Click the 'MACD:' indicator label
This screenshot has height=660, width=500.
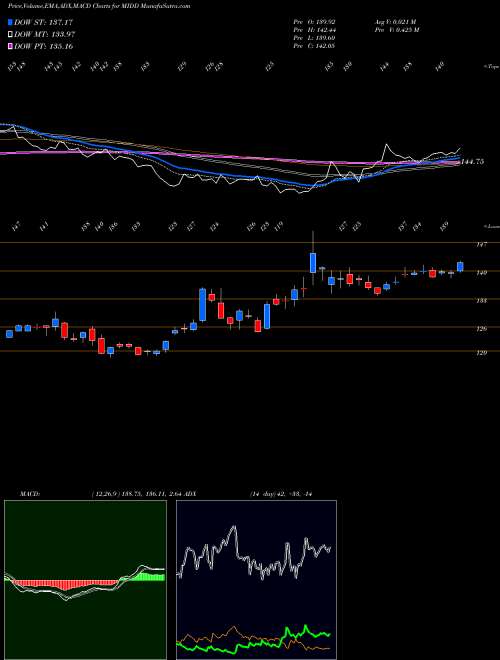tap(29, 493)
